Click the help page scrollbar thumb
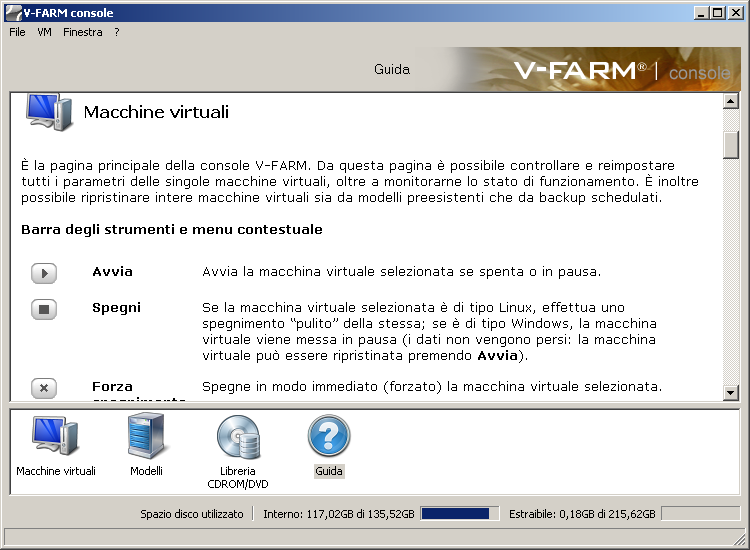Screen dimensions: 750x550 [x=730, y=144]
